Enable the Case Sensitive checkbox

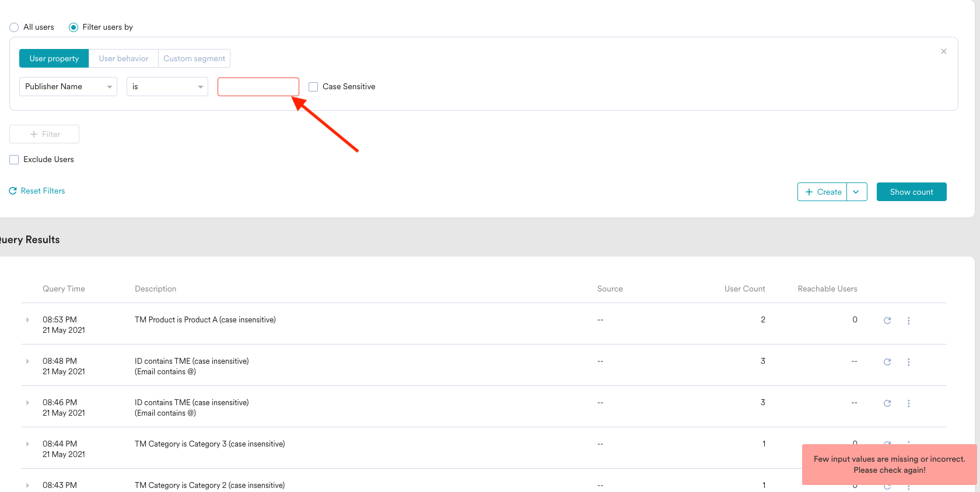(313, 87)
